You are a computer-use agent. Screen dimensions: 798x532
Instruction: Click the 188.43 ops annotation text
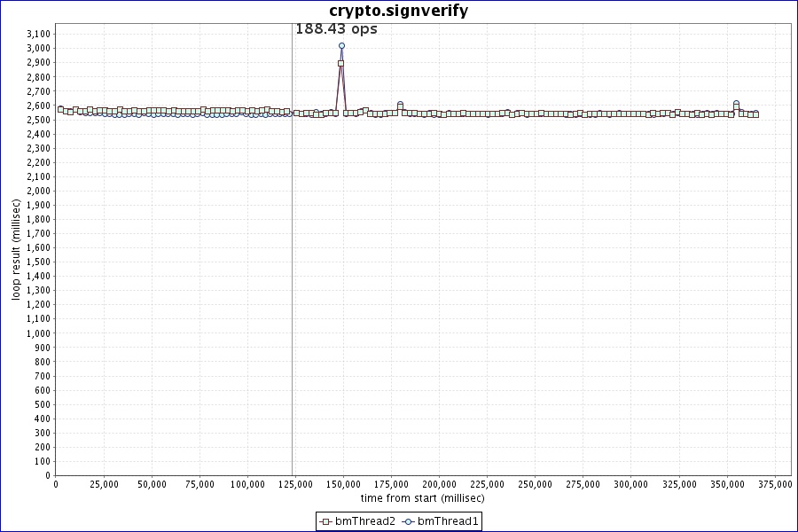(x=336, y=29)
